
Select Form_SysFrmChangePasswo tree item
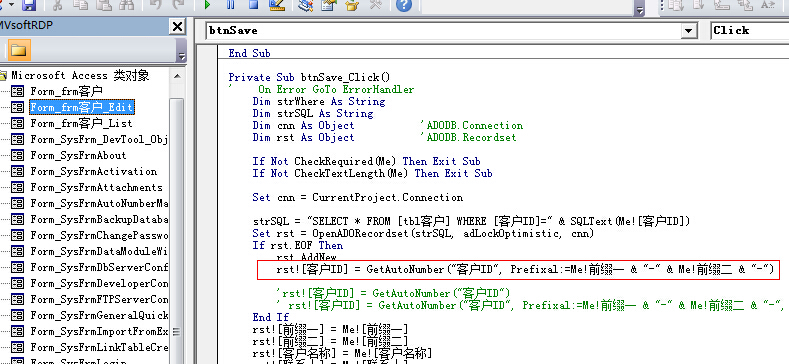(99, 235)
